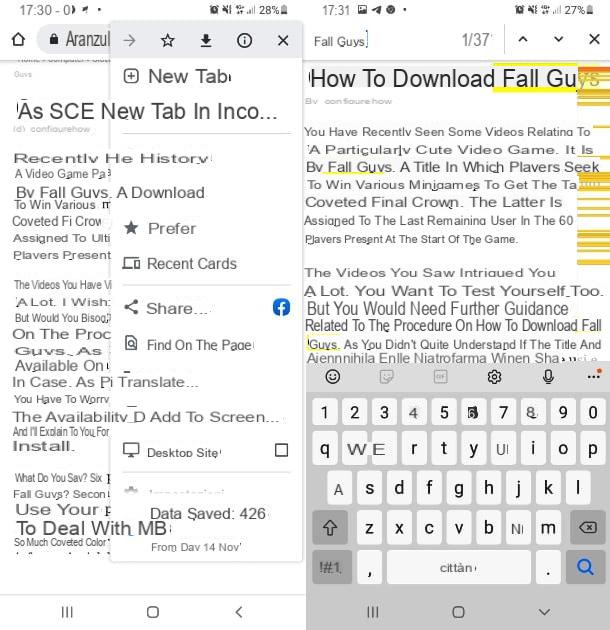This screenshot has height=630, width=610.
Task: Tap the comma key
Action: pyautogui.click(x=369, y=567)
